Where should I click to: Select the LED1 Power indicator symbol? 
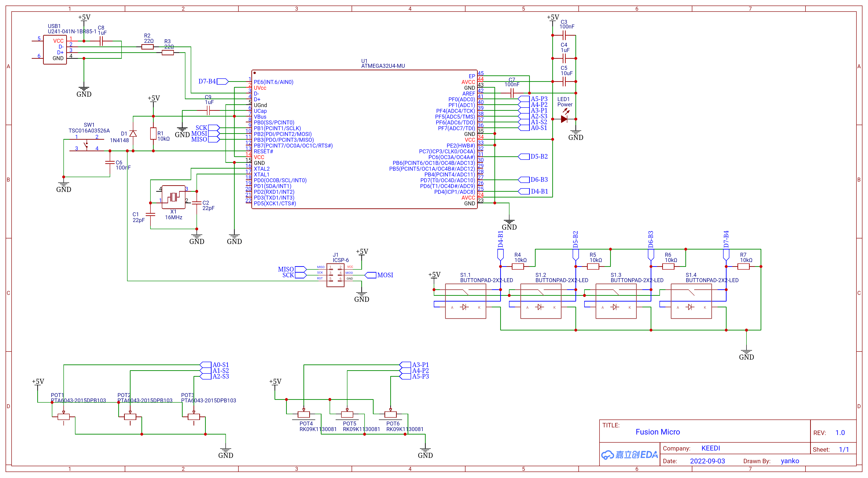pyautogui.click(x=564, y=120)
